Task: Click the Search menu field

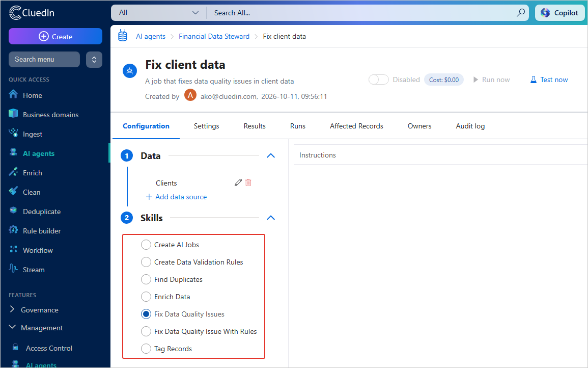Action: click(44, 59)
